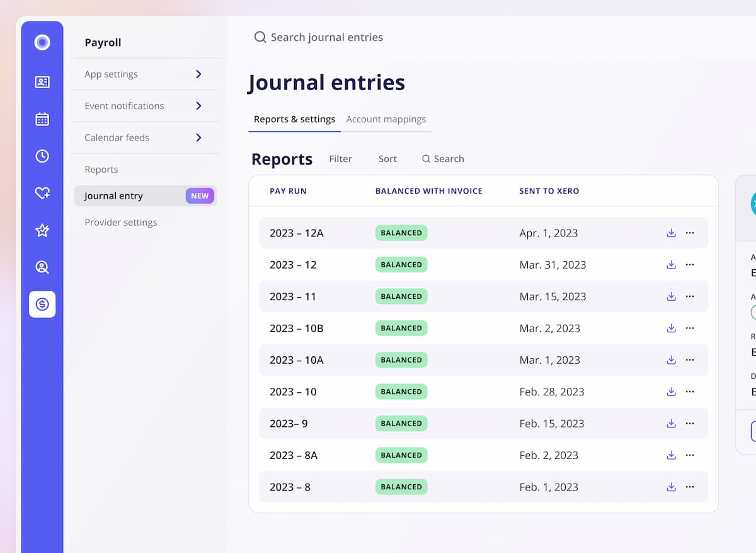Switch to the Account mappings tab

[386, 119]
